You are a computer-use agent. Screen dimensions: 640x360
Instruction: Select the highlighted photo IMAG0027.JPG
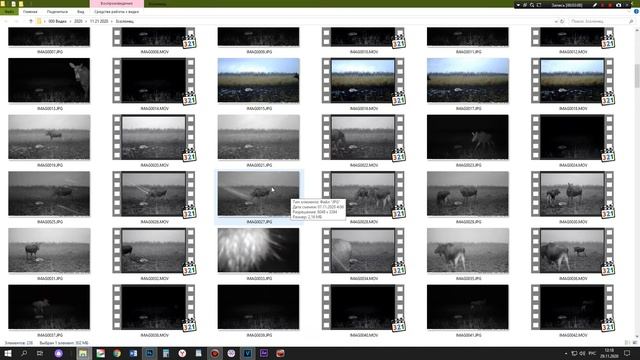coord(258,193)
